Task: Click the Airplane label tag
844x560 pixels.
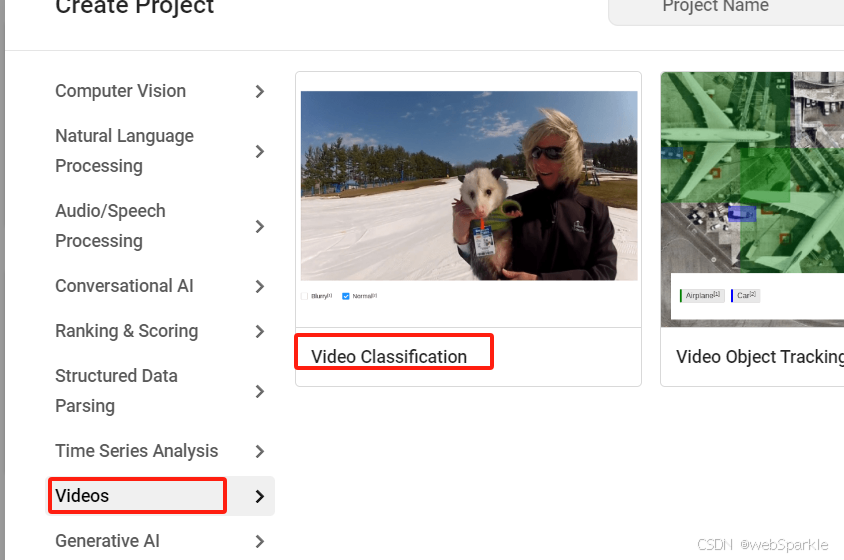Action: click(702, 295)
